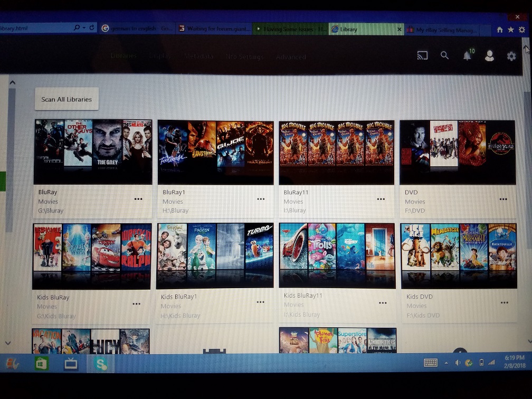Switch to the german to english Google browser tab
The width and height of the screenshot is (532, 399).
click(137, 28)
